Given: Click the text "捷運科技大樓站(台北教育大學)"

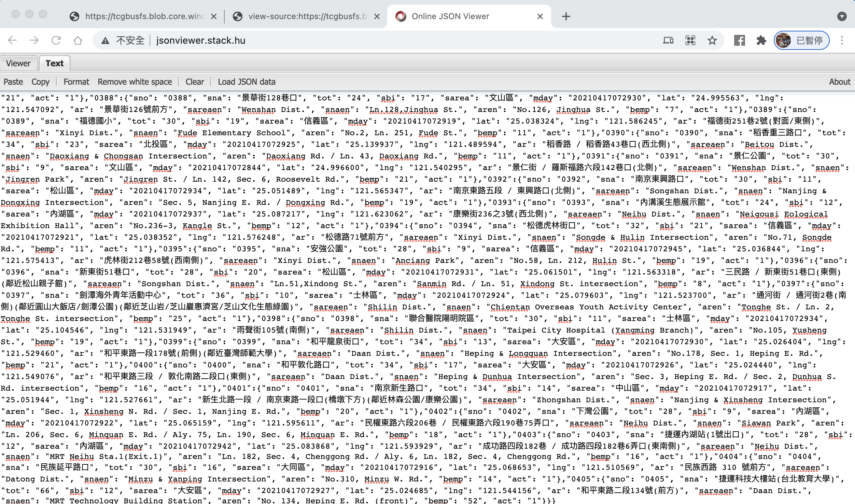Looking at the screenshot, I should [774, 479].
